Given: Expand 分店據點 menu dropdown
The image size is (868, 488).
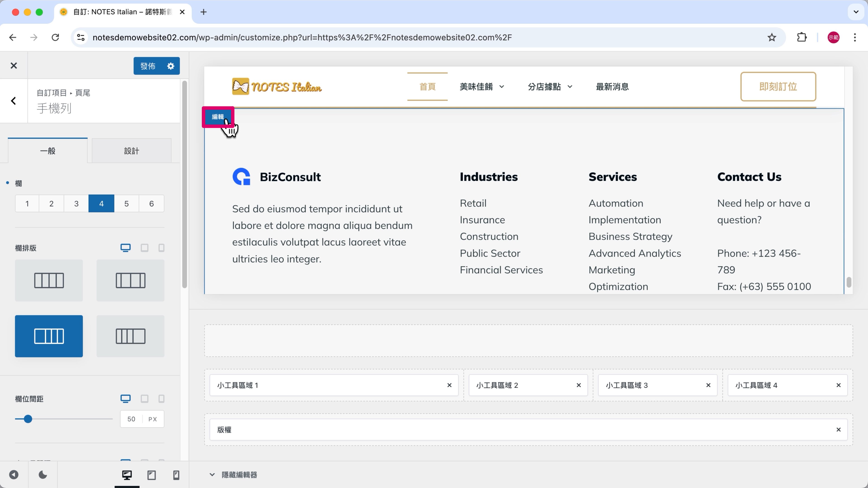Looking at the screenshot, I should click(570, 87).
